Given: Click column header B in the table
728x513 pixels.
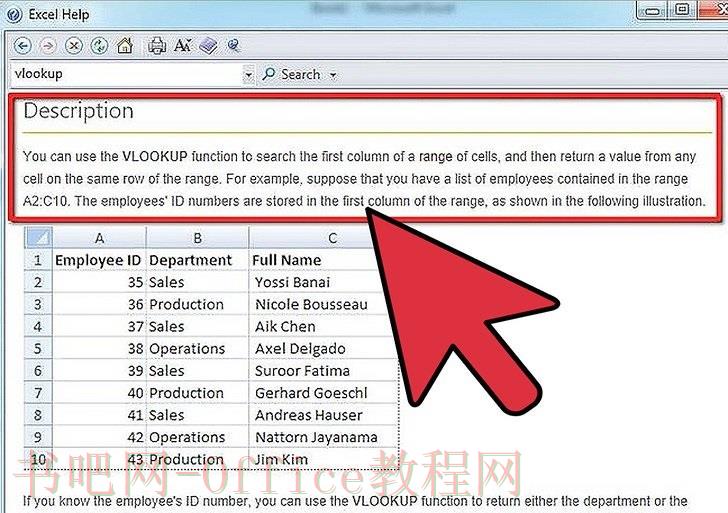Looking at the screenshot, I should (x=197, y=238).
